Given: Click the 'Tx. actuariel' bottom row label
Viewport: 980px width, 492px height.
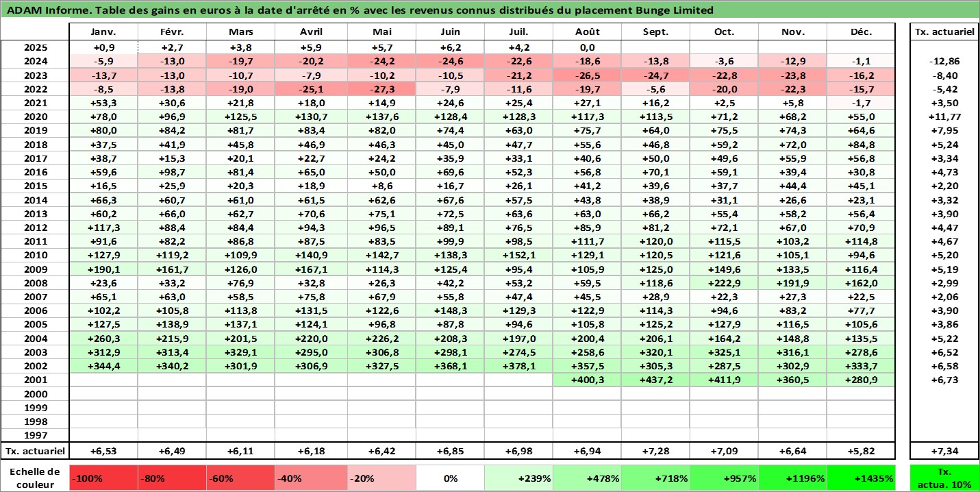Looking at the screenshot, I should pyautogui.click(x=35, y=452).
